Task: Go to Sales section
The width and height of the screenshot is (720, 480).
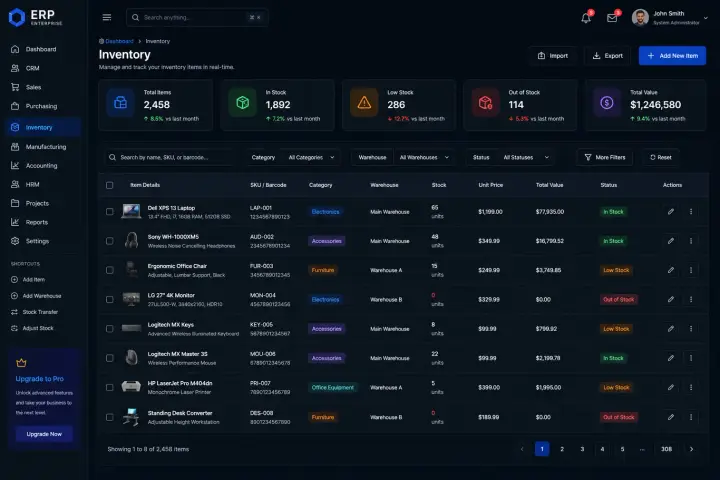Action: [x=44, y=87]
